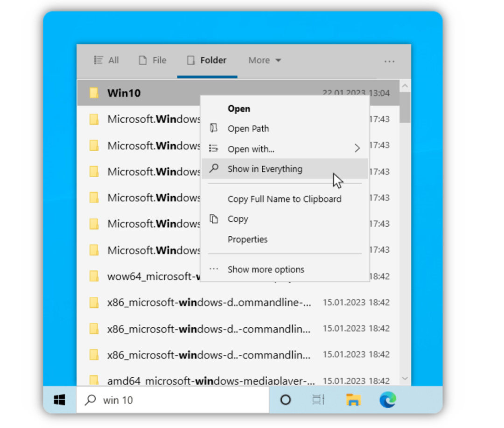
Task: Click folder icon of amd64_microsoft-windows-mediaplayer row
Action: click(x=94, y=380)
